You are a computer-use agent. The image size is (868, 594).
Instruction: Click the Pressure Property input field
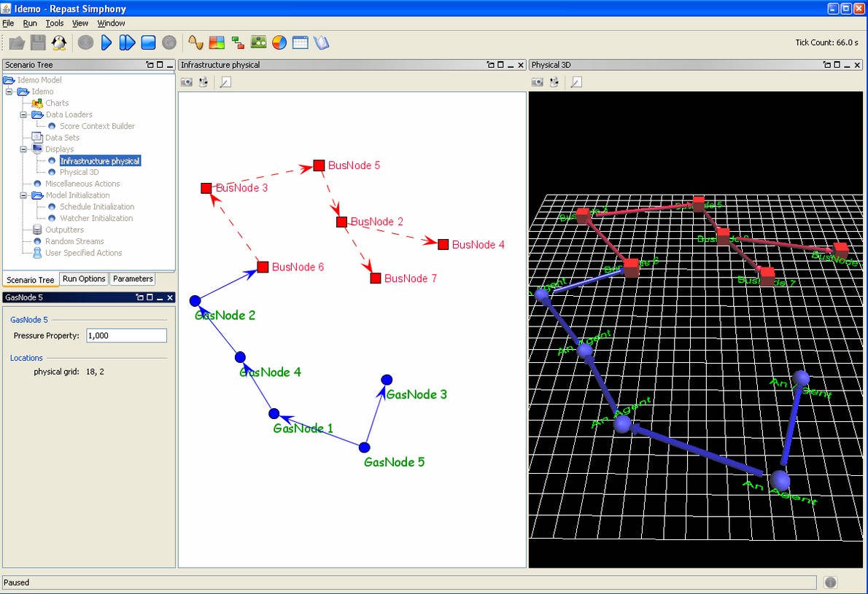126,335
